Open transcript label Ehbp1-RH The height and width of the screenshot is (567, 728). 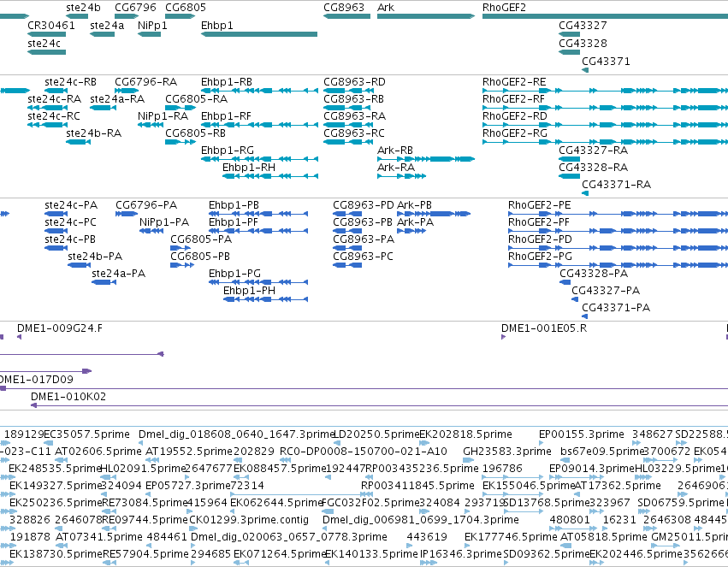249,168
